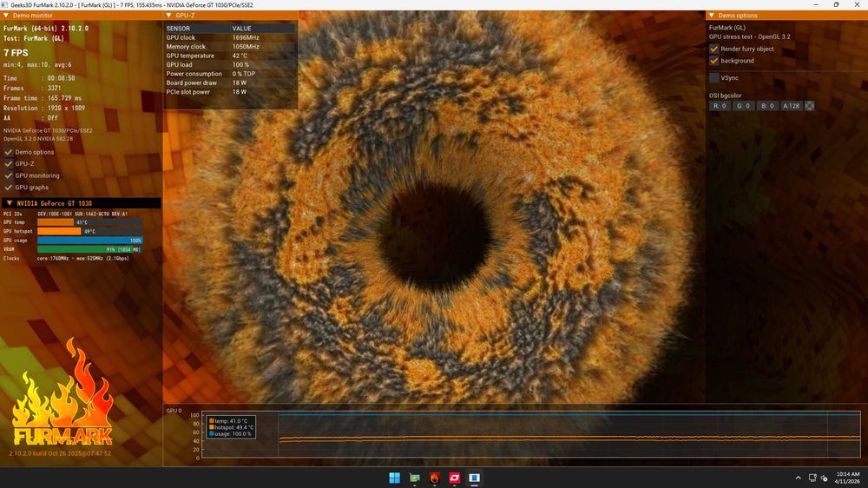868x488 pixels.
Task: Open the clock showing 10:14 AM
Action: (848, 478)
